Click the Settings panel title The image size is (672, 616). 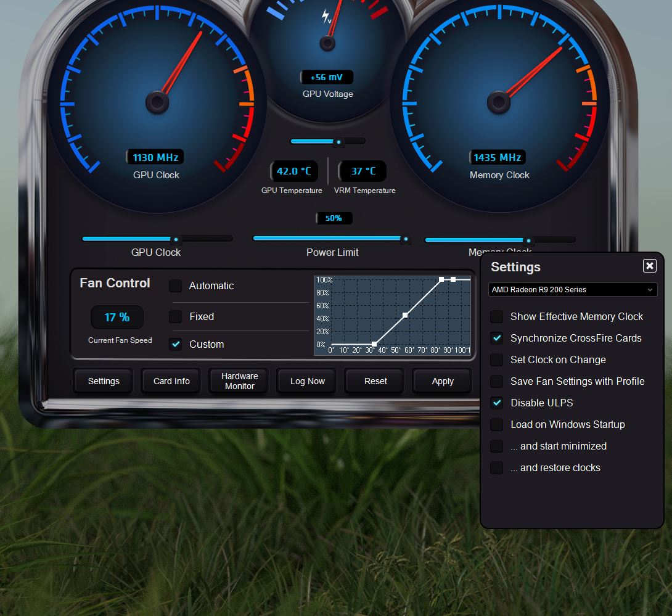(x=515, y=267)
